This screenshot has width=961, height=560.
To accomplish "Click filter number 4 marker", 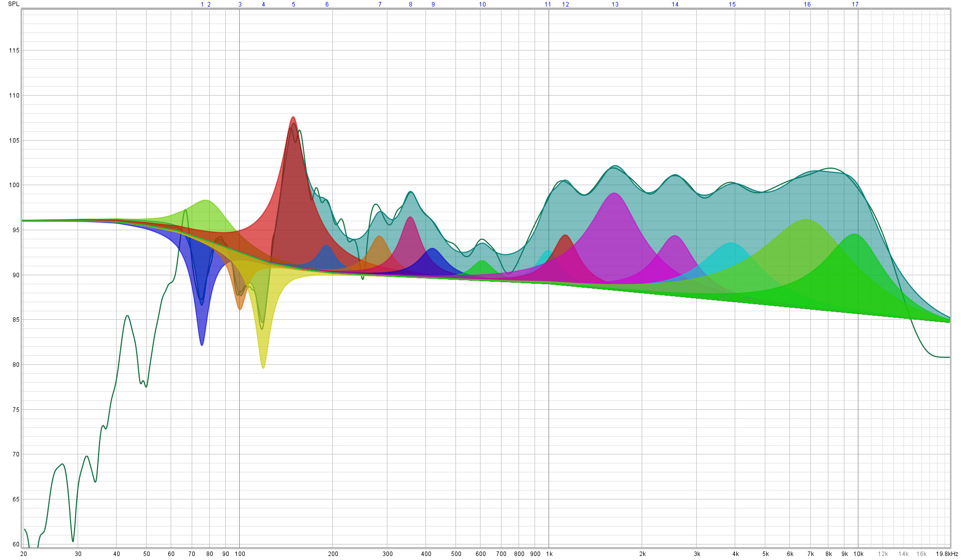I will coord(264,5).
